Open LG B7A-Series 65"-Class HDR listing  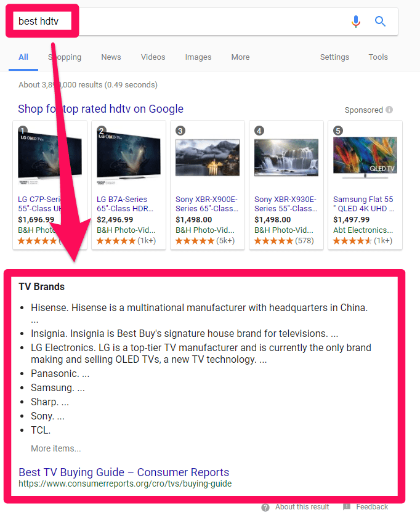pos(125,204)
